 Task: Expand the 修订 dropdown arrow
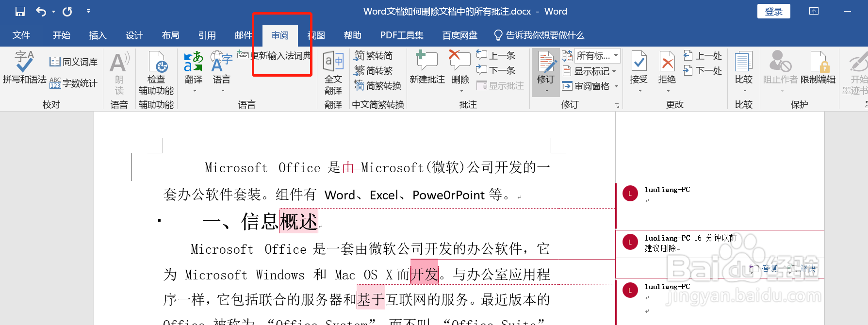(x=547, y=91)
